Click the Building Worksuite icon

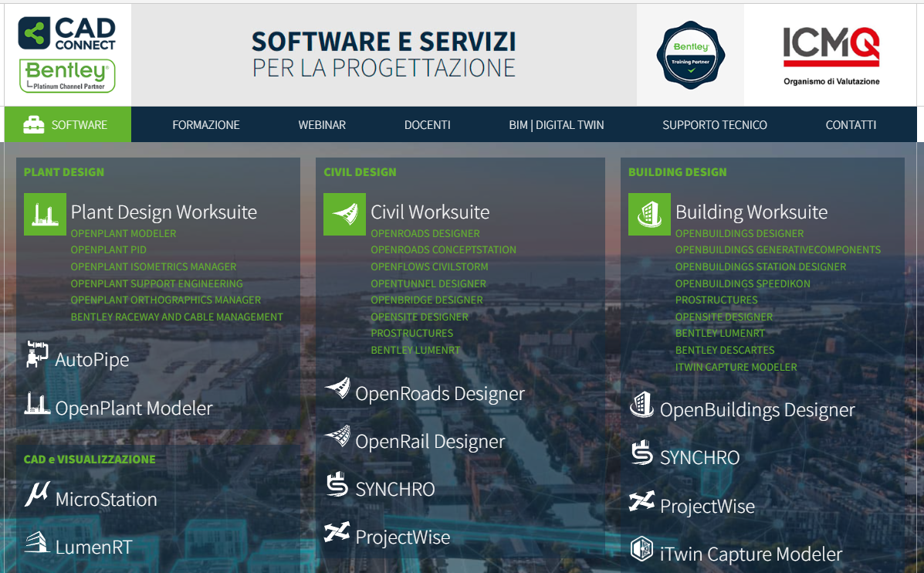pyautogui.click(x=649, y=213)
